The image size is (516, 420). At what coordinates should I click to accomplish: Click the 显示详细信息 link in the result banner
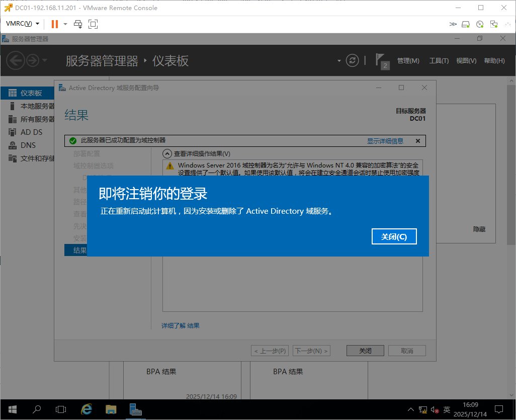pyautogui.click(x=385, y=141)
